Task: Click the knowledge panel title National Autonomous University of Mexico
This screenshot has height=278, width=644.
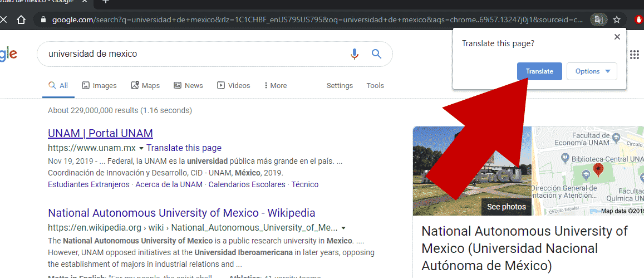Action: click(x=524, y=248)
